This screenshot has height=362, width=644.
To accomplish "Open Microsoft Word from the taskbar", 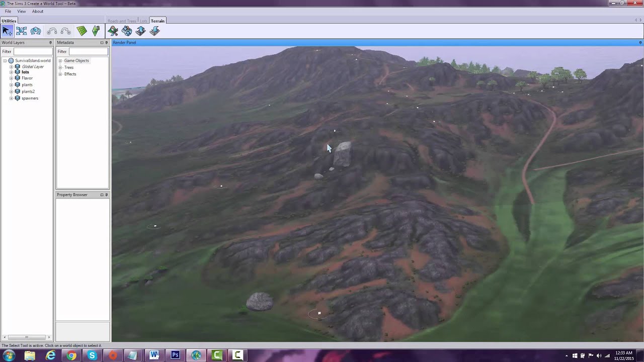I will 154,355.
